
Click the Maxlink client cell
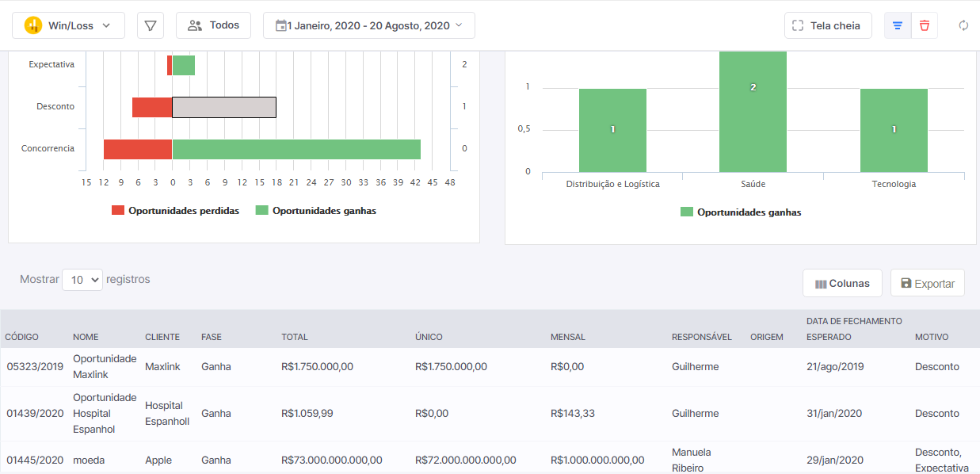point(162,367)
